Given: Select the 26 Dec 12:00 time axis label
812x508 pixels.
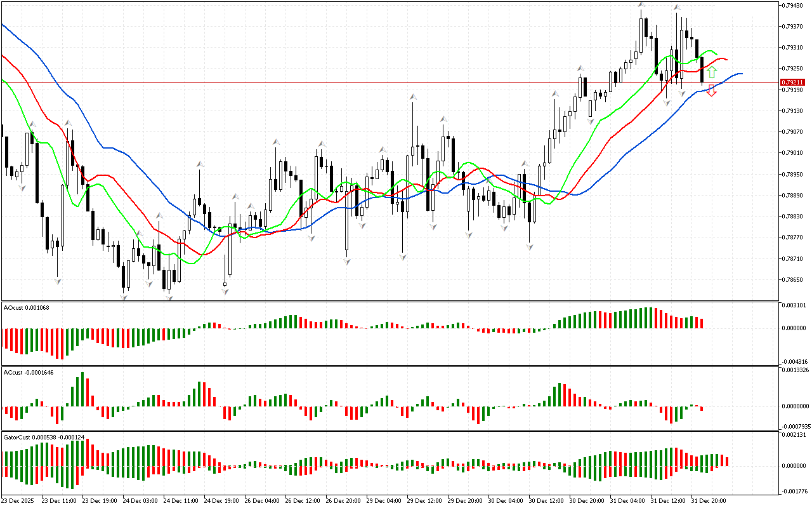Looking at the screenshot, I should tap(302, 500).
